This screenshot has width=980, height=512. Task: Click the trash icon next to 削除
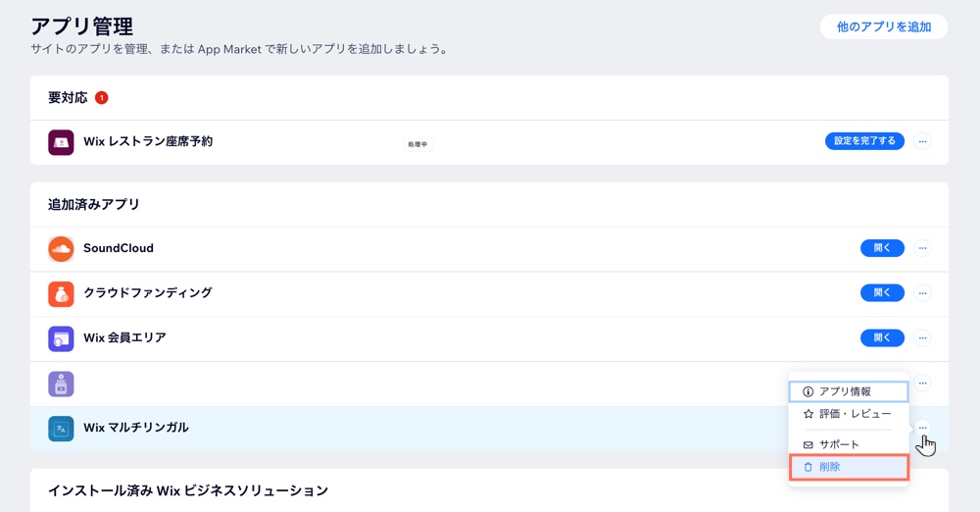[808, 467]
